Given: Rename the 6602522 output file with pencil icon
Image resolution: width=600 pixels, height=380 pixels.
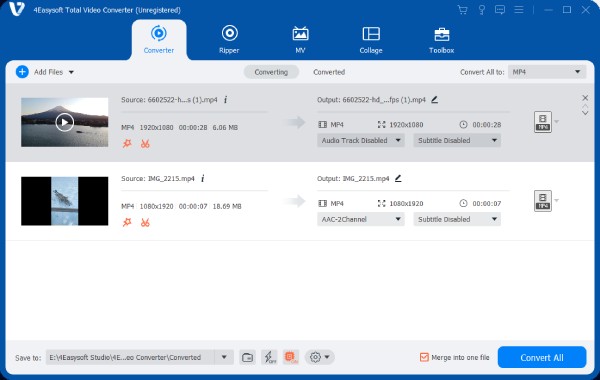Looking at the screenshot, I should [x=434, y=99].
